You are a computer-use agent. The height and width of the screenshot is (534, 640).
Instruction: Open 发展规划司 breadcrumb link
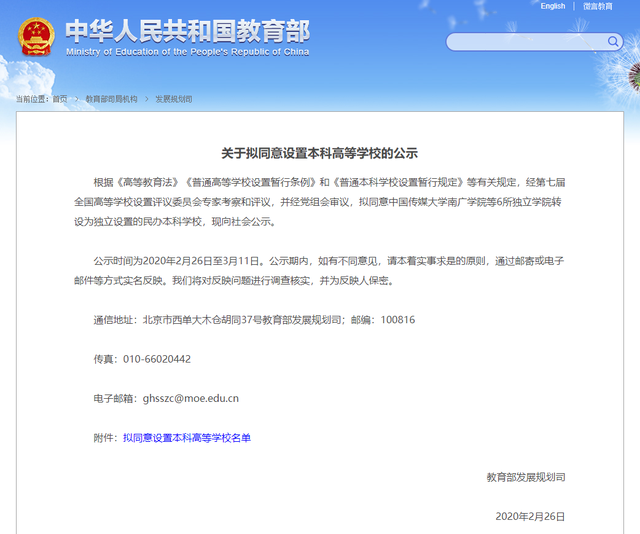(x=173, y=99)
